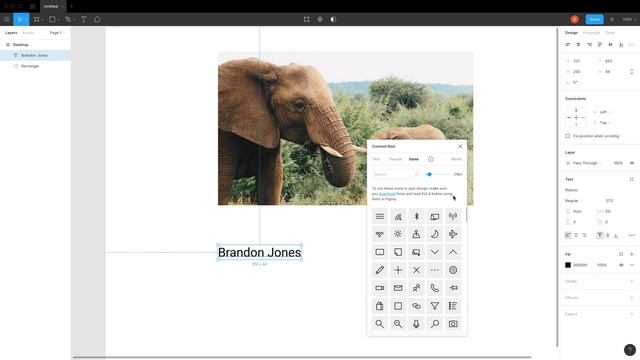Switch to the Text tab in Content Reel
Viewport: 640px width, 360px height.
click(376, 159)
